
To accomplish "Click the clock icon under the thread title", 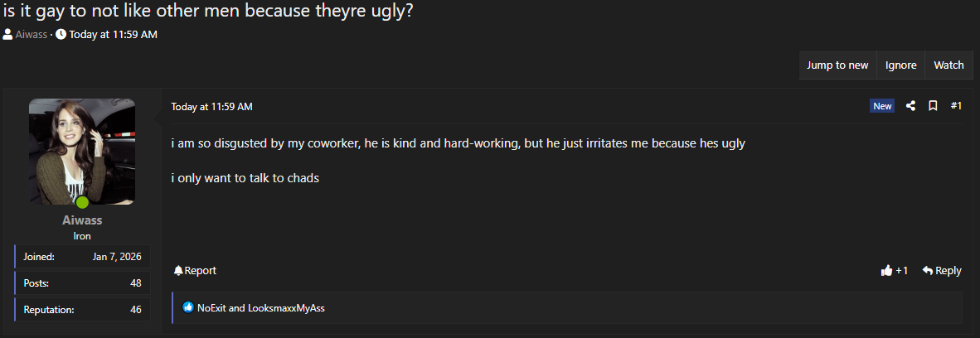I will (61, 35).
